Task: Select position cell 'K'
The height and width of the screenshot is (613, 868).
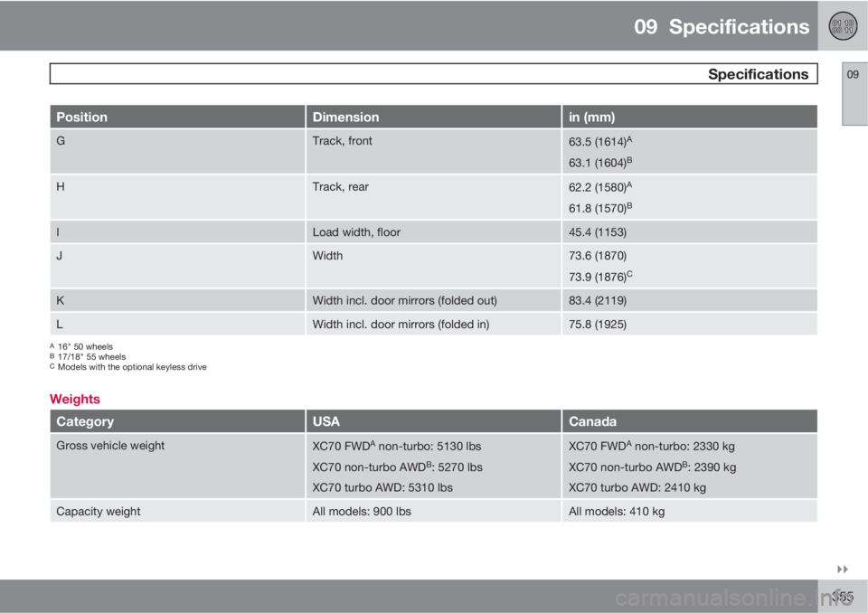Action: point(177,300)
